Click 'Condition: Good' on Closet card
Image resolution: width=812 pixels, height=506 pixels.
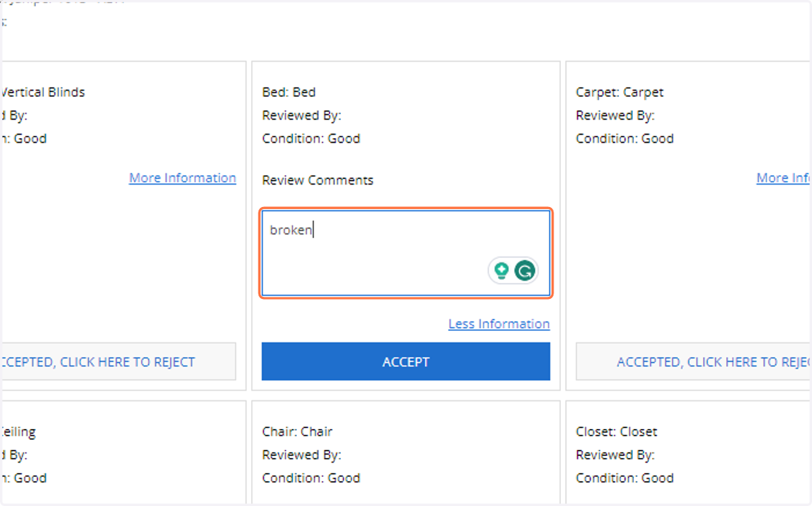(x=625, y=478)
